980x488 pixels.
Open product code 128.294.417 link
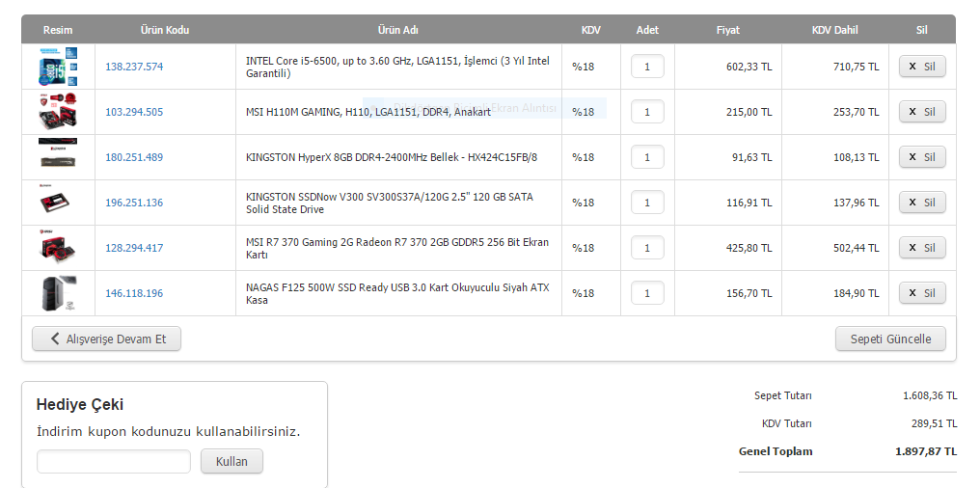click(134, 248)
